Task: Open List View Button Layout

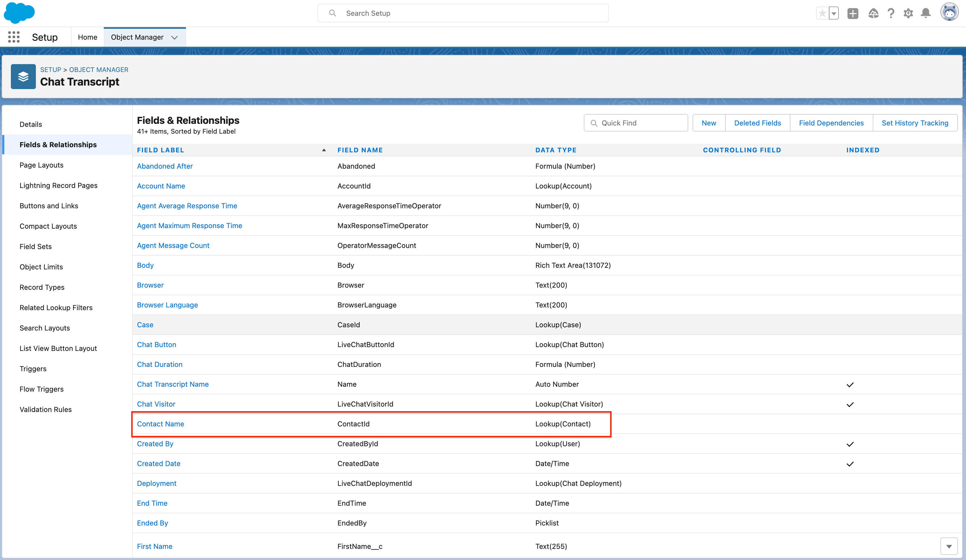Action: [58, 348]
